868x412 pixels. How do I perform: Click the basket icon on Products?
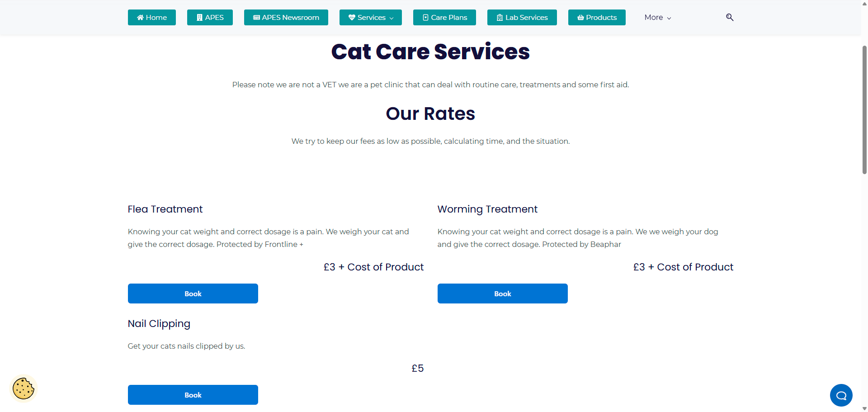coord(580,18)
